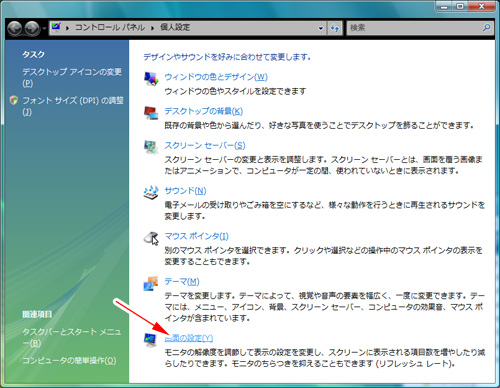
Task: Click the Desktop Background icon
Action: 151,113
